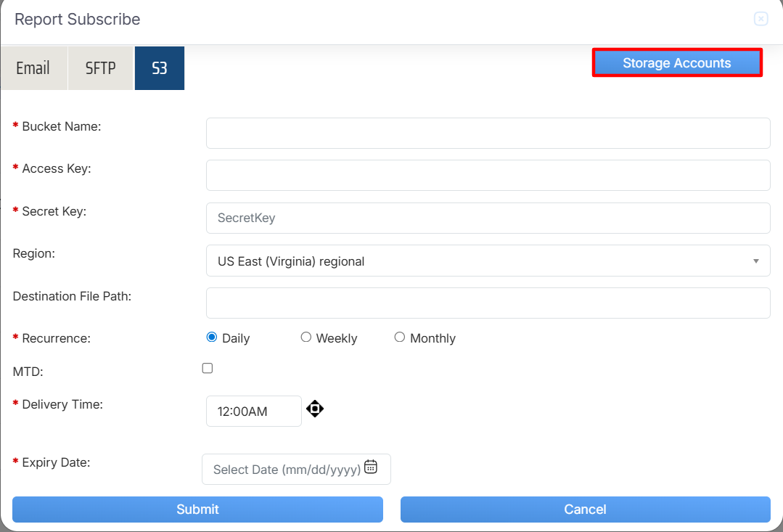Select the S3 tab
783x532 pixels.
[x=160, y=68]
